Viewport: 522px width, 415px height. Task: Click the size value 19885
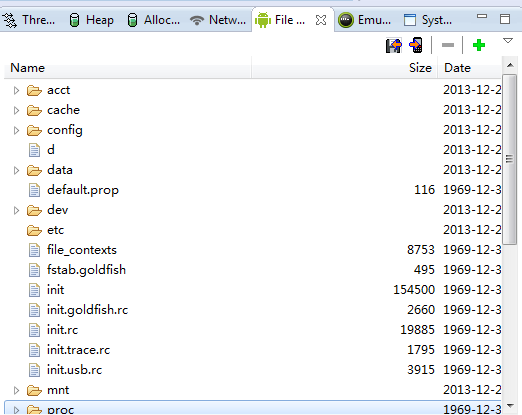[417, 330]
